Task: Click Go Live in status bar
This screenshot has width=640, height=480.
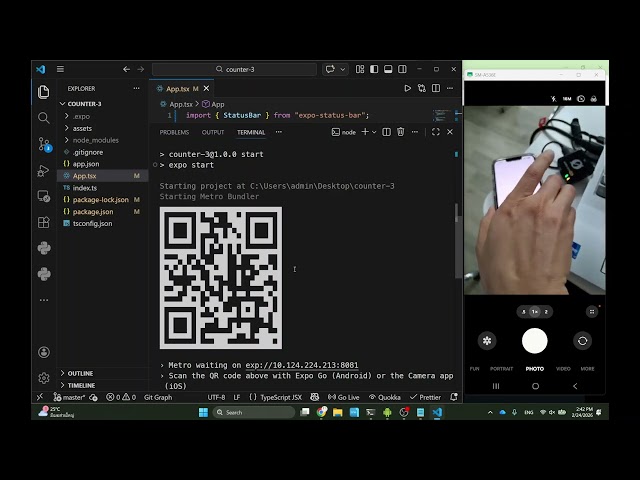Action: (344, 397)
